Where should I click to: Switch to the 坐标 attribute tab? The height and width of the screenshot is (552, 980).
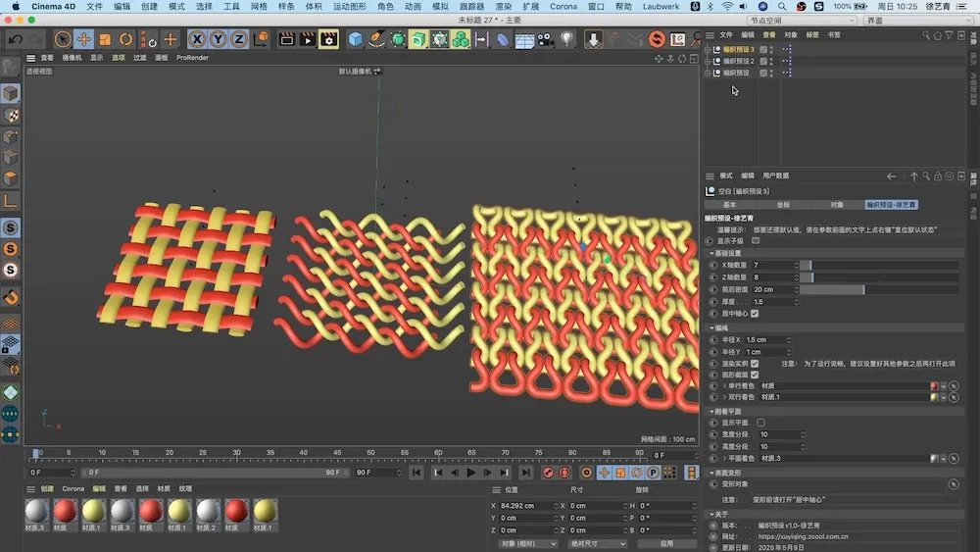783,205
